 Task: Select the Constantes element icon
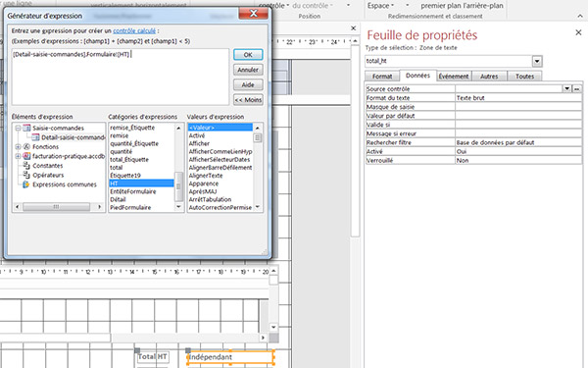[x=26, y=165]
